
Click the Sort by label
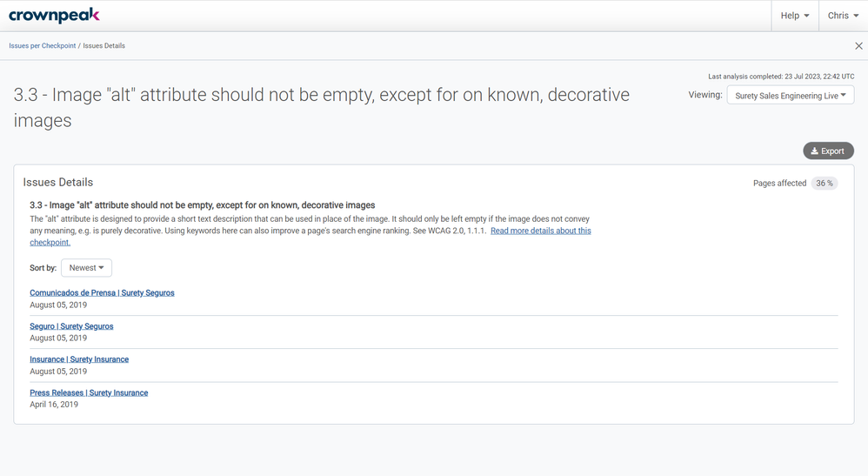43,268
